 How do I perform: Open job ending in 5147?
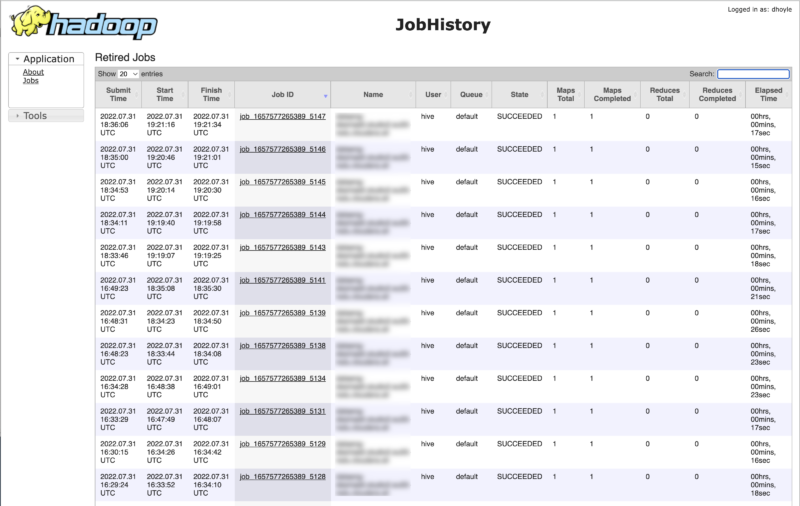click(x=282, y=116)
